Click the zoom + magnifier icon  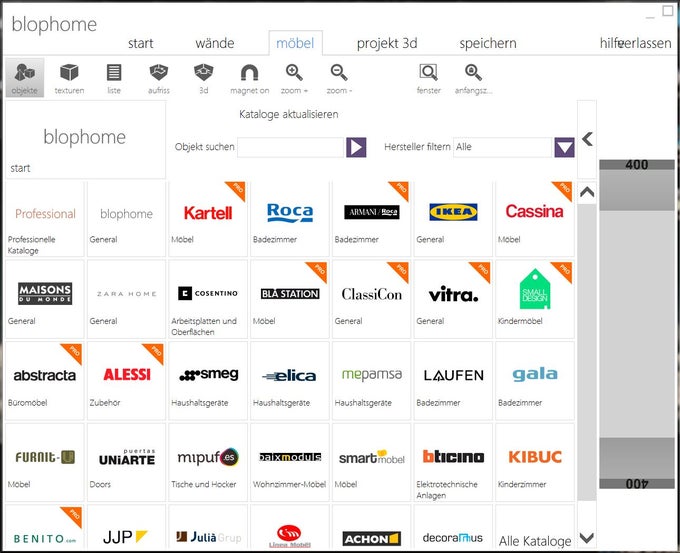pos(294,78)
